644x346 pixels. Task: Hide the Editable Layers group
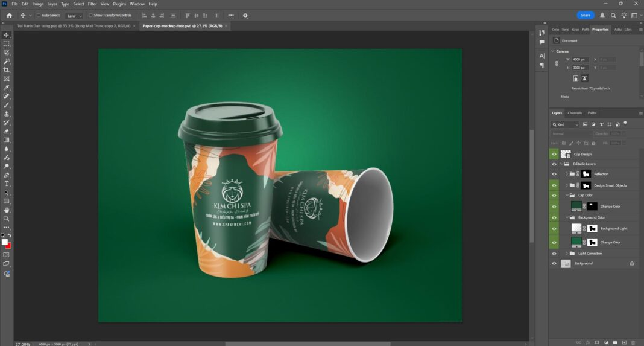click(554, 164)
